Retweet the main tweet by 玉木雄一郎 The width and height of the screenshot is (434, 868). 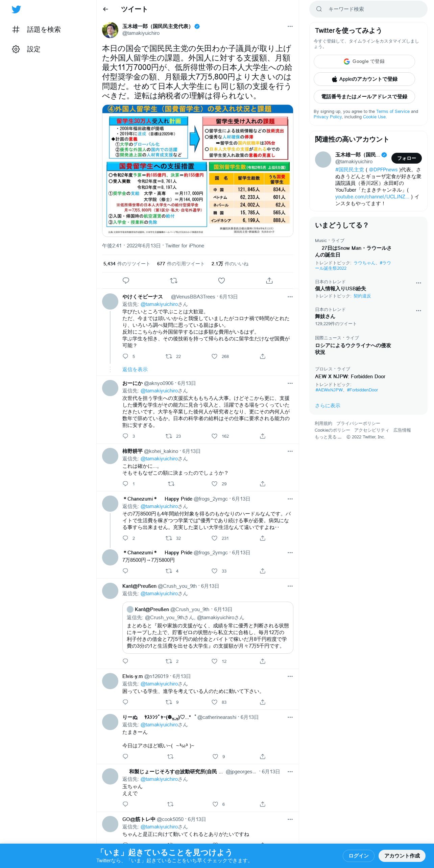[x=174, y=281]
